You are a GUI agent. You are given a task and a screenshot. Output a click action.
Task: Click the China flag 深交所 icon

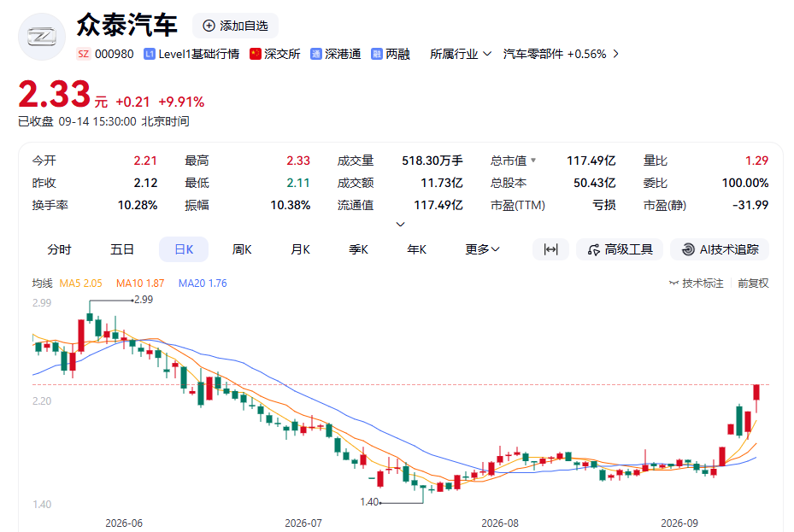click(x=256, y=54)
